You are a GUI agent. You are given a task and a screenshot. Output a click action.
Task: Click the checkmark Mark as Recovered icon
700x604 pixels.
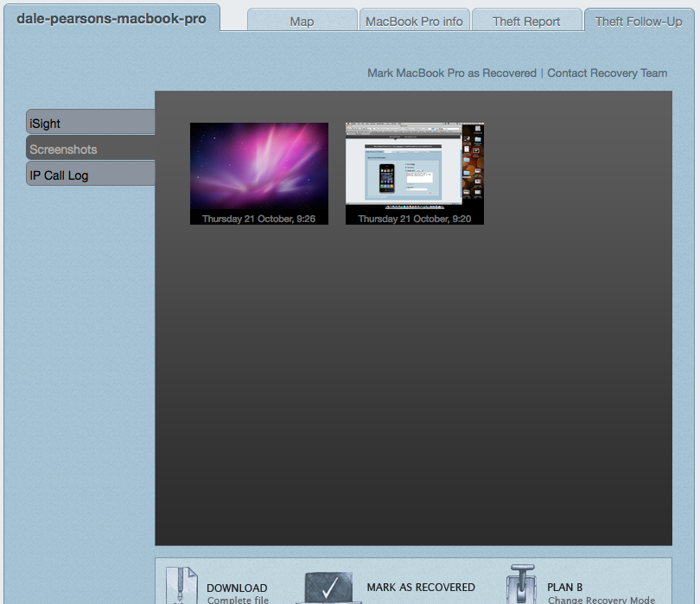coord(328,588)
